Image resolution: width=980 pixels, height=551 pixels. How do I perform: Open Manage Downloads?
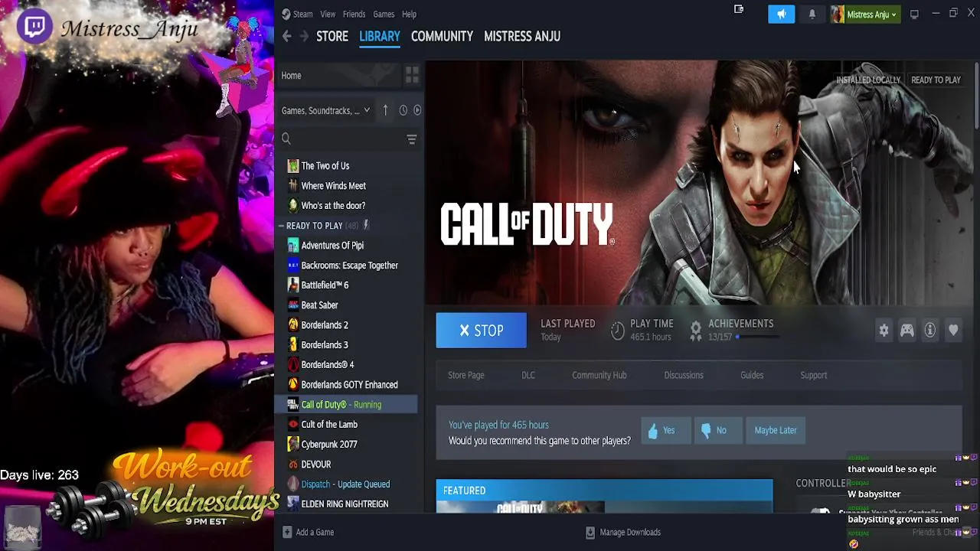coord(622,532)
